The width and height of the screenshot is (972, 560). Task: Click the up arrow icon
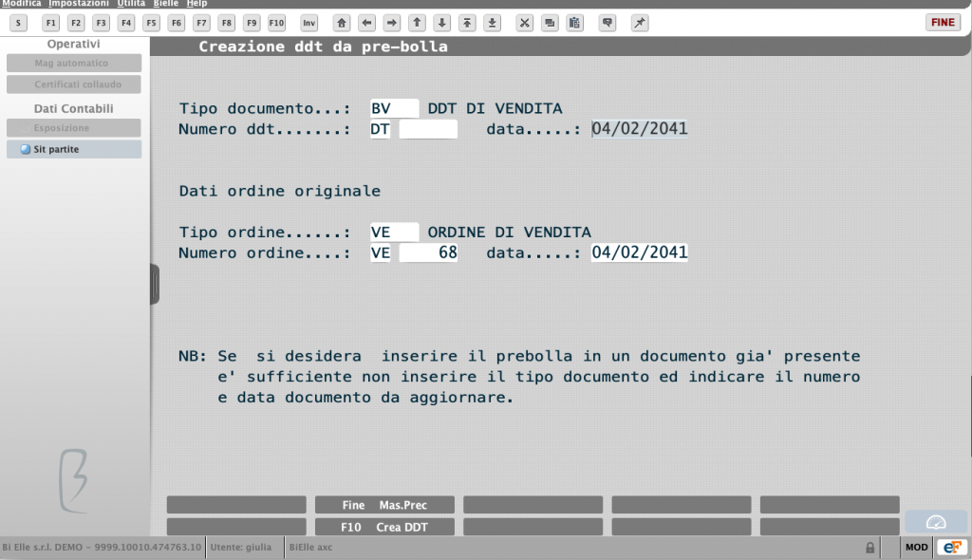pyautogui.click(x=418, y=23)
